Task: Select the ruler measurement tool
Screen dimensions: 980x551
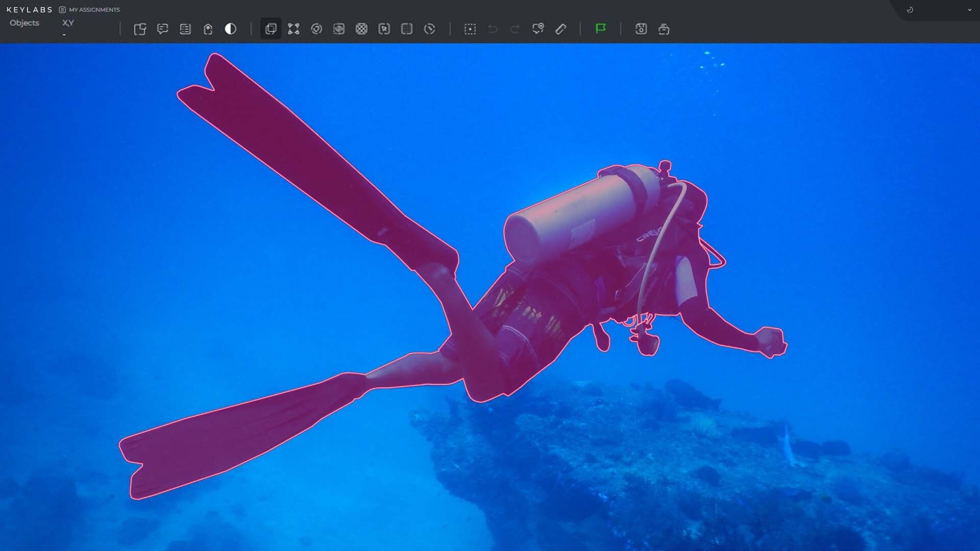Action: pos(560,29)
